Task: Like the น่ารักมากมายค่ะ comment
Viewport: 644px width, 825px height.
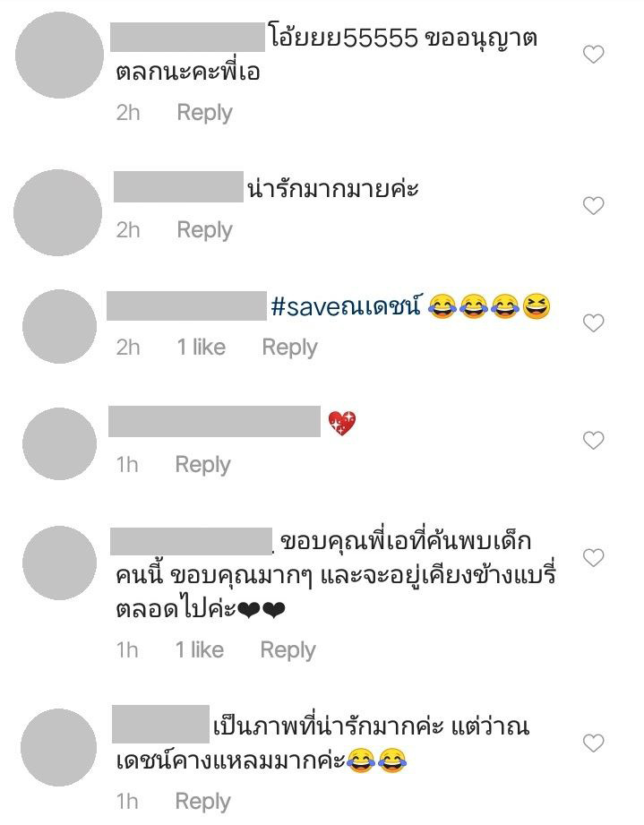Action: pos(594,205)
